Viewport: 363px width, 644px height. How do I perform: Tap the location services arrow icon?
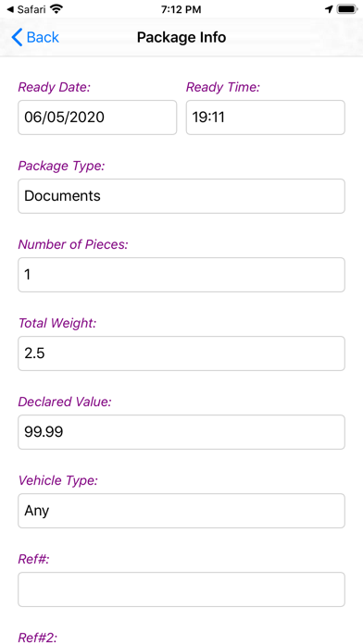point(329,9)
